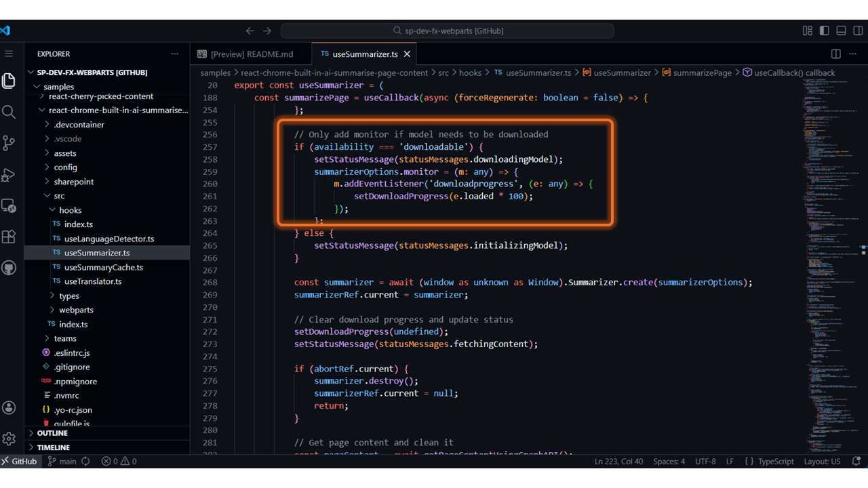Expand the OUTLINE section
This screenshot has width=868, height=488.
(x=52, y=433)
